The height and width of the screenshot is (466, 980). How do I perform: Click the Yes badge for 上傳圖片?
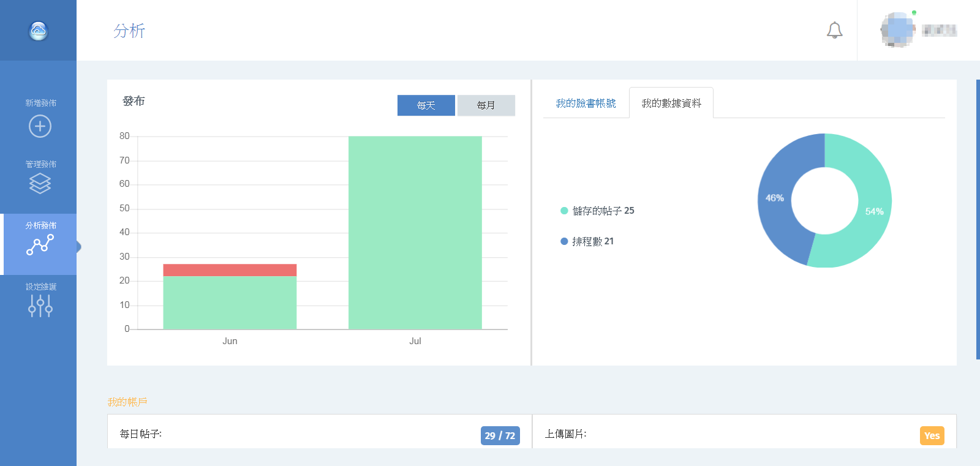(x=932, y=435)
